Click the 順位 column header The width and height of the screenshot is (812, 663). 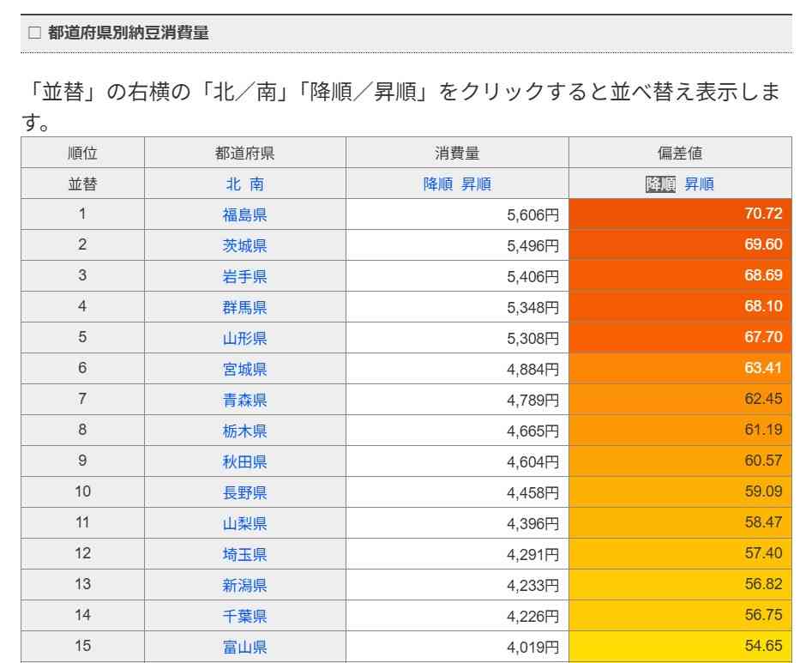[82, 153]
